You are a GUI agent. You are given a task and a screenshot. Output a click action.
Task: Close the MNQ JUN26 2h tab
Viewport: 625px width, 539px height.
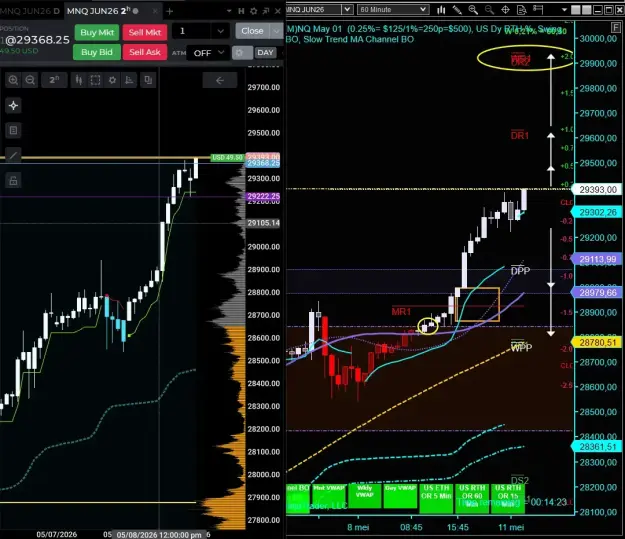155,11
